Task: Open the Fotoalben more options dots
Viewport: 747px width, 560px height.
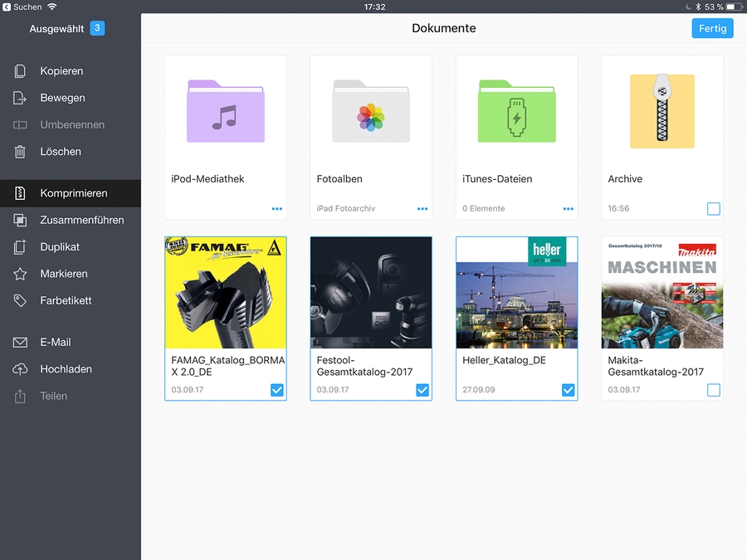Action: (422, 209)
